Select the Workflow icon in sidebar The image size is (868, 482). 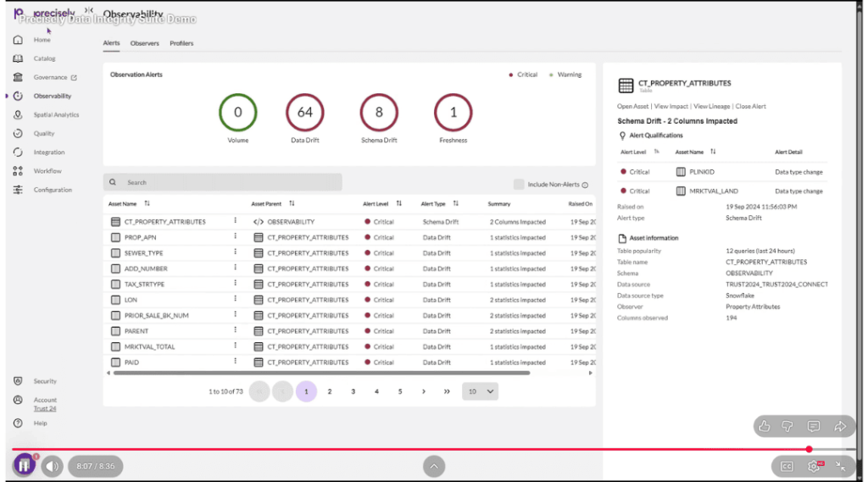18,171
